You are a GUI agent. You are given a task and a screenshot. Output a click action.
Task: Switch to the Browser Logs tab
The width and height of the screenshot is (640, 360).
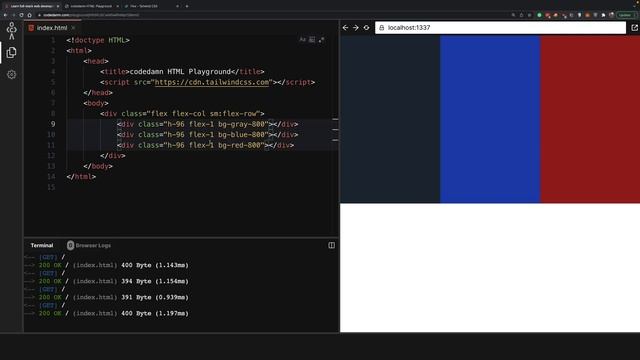89,245
